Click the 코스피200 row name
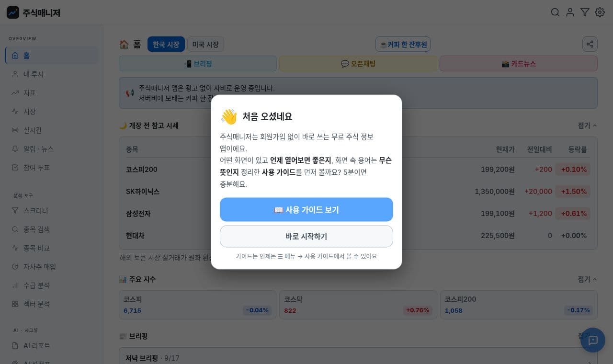The height and width of the screenshot is (364, 613). 142,170
